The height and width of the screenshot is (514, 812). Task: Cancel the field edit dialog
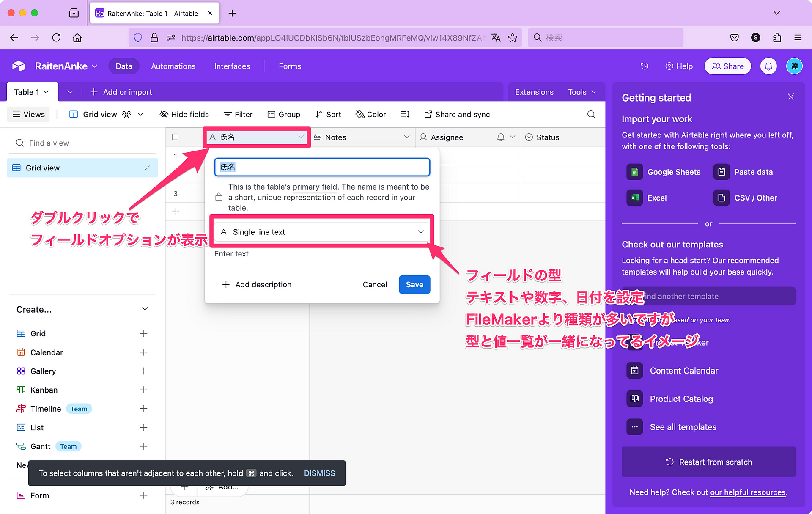375,284
